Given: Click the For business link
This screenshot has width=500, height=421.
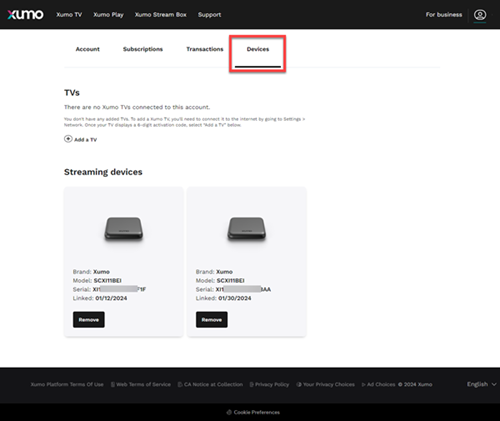Looking at the screenshot, I should coord(444,15).
